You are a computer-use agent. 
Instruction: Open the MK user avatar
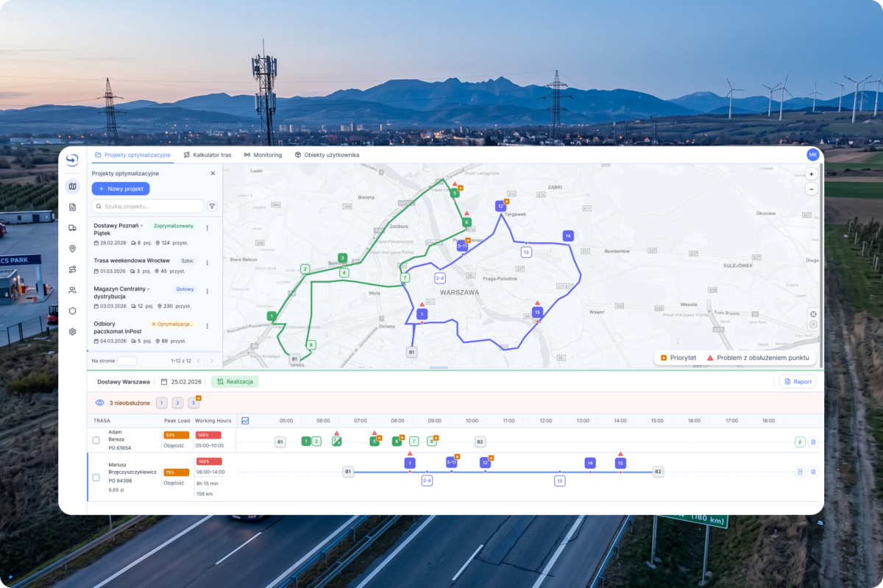(x=812, y=155)
